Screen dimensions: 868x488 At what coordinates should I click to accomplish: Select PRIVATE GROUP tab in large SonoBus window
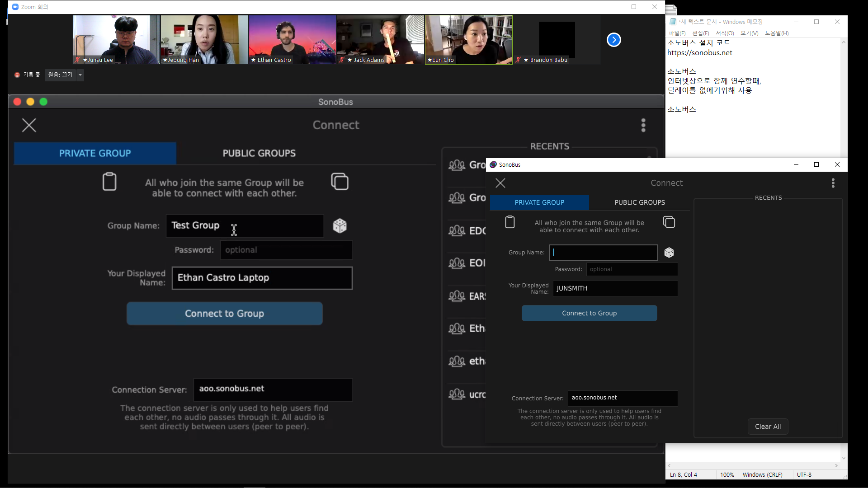(x=95, y=153)
